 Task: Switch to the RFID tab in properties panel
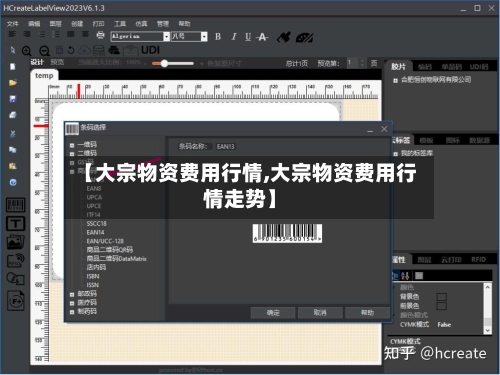pos(478,259)
